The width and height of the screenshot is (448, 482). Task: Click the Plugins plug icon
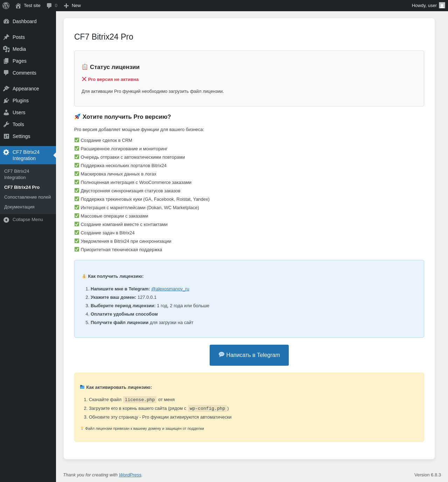tap(6, 101)
